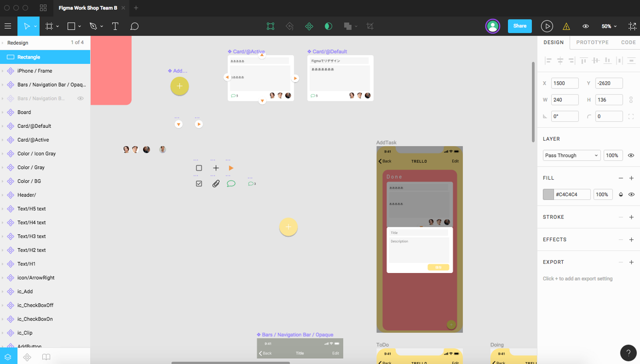Start the prototype presentation

coord(547,26)
